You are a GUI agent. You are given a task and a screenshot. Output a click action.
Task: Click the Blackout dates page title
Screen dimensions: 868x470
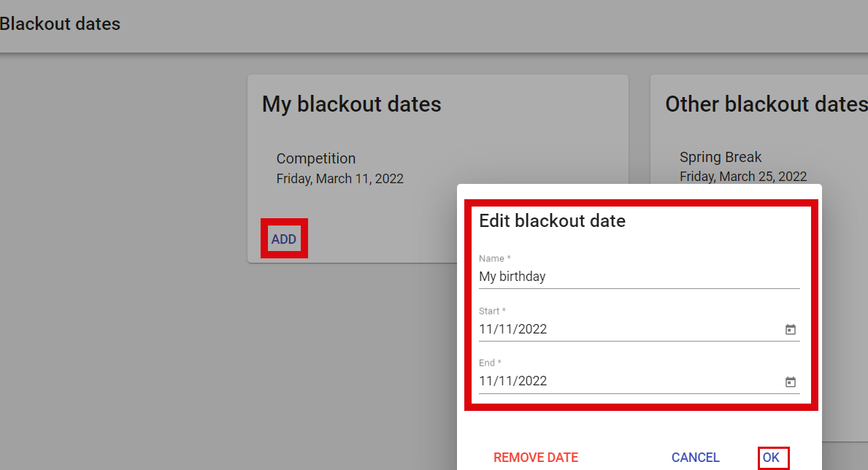60,24
